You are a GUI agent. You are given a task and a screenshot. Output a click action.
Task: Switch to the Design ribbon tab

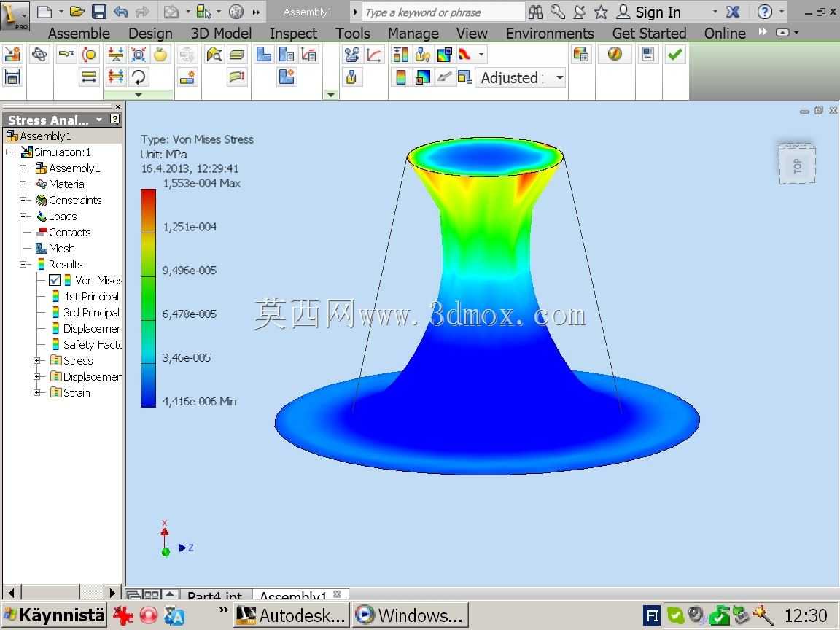(x=150, y=34)
